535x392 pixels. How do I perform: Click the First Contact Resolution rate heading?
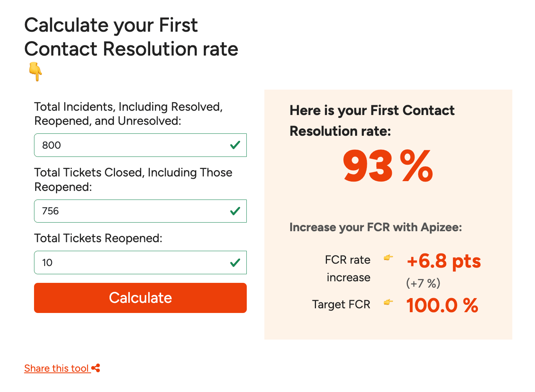pyautogui.click(x=372, y=120)
